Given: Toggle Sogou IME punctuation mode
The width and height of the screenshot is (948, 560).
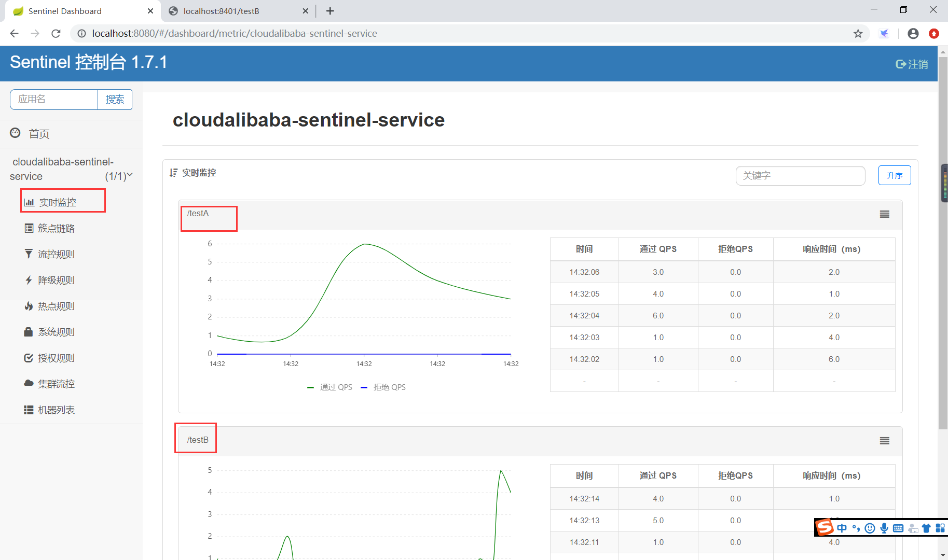Looking at the screenshot, I should point(856,528).
